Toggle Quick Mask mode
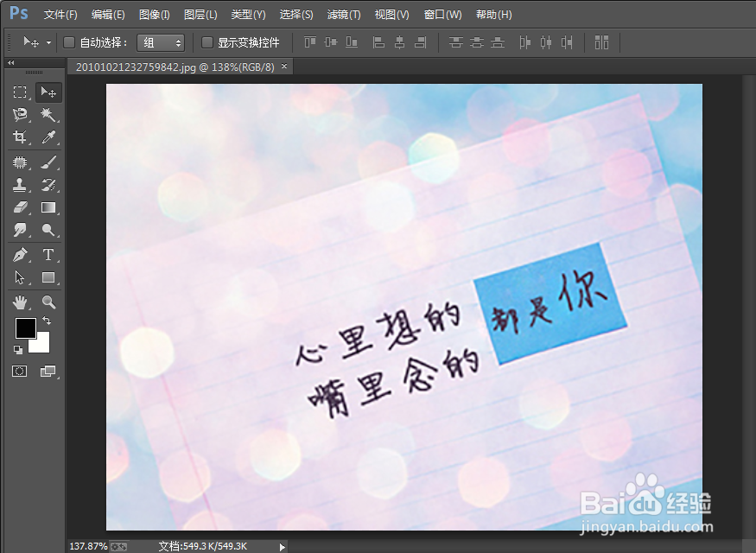 (x=19, y=371)
